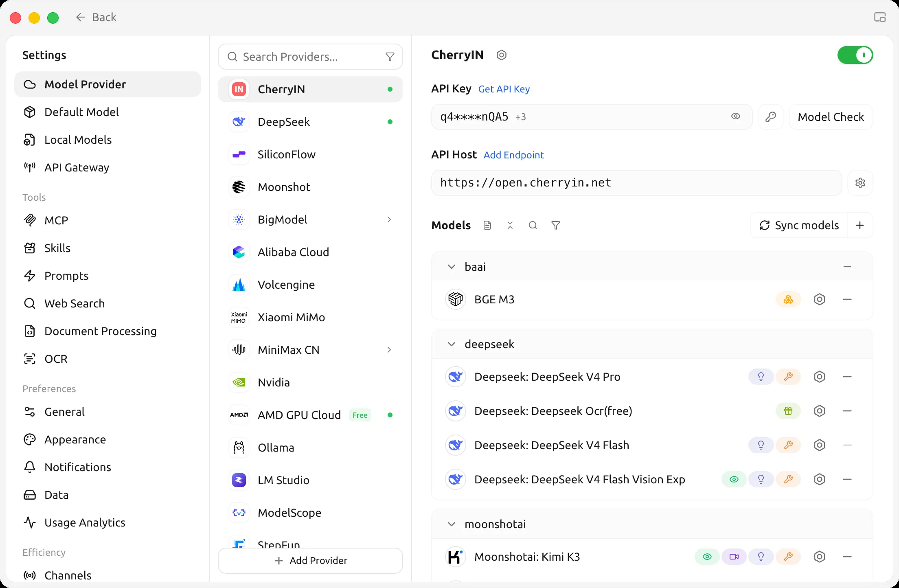
Task: Open CherryIN provider settings hexagon icon
Action: [x=502, y=55]
